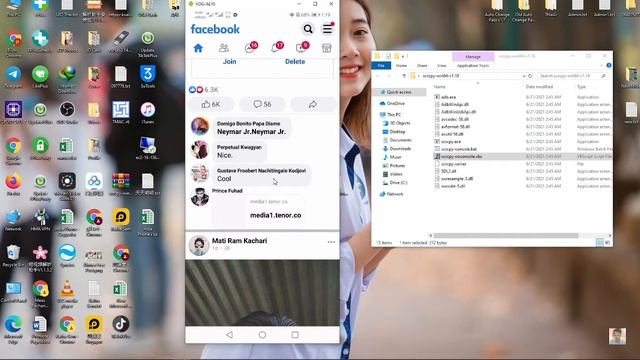Open the Notifications bell tab with badge 17
Screen dimensions: 640x360
(276, 48)
